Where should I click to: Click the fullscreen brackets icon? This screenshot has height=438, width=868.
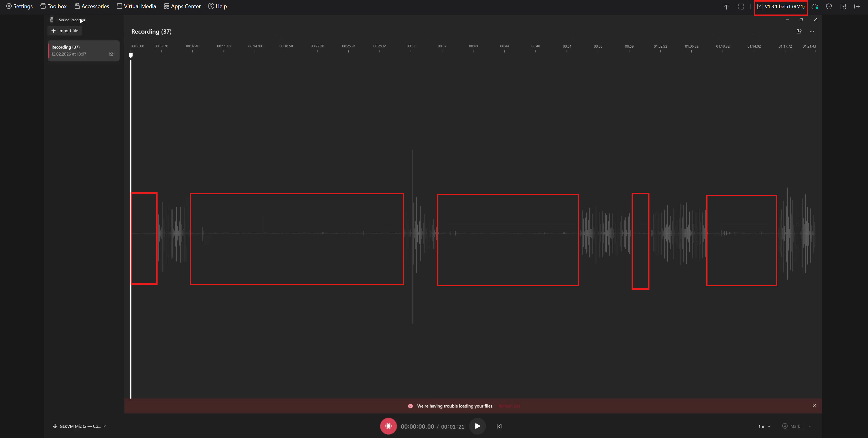click(741, 6)
